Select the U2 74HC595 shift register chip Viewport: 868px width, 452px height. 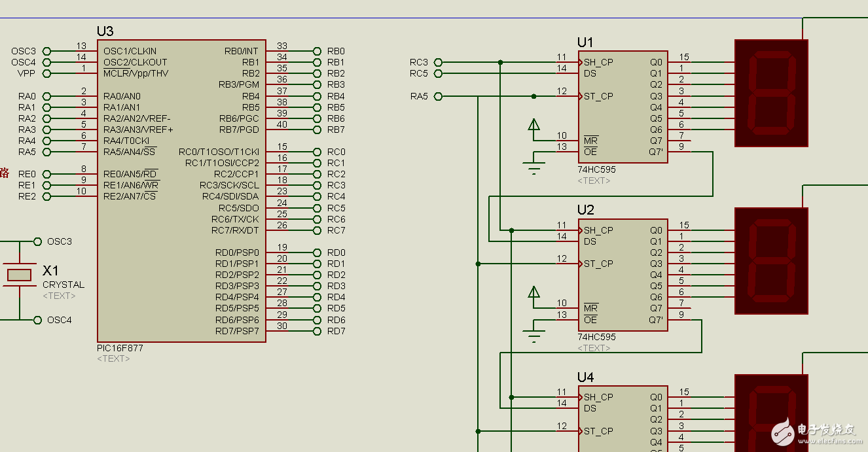(622, 275)
